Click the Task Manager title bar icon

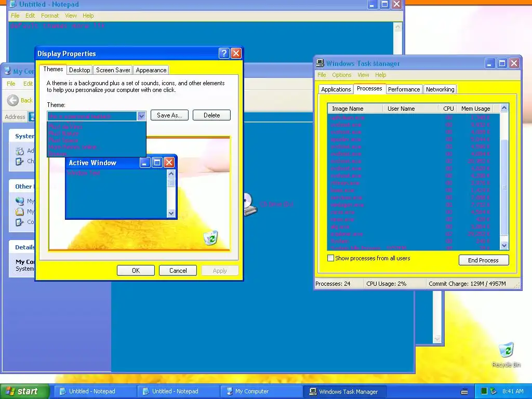click(x=320, y=63)
